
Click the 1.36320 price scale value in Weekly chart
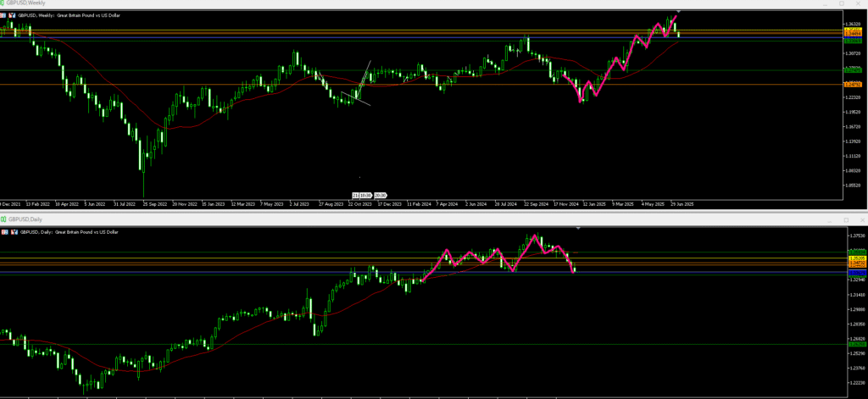[853, 25]
